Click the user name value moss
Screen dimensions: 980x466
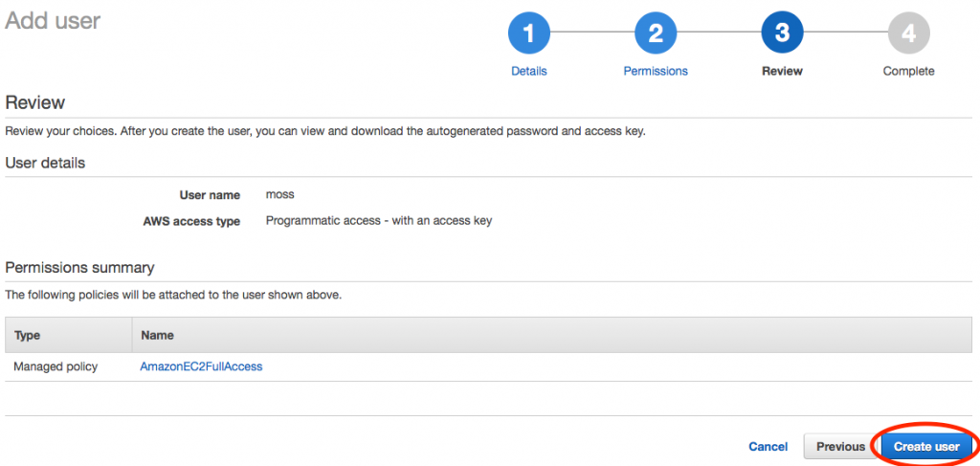tap(280, 195)
